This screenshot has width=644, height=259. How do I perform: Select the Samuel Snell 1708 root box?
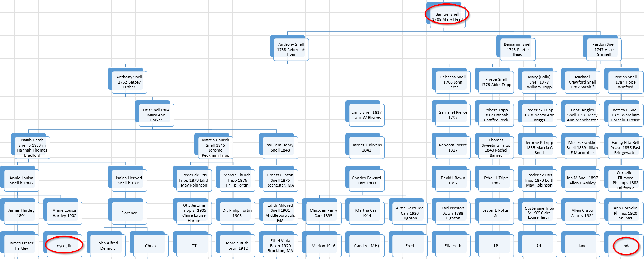pyautogui.click(x=447, y=17)
